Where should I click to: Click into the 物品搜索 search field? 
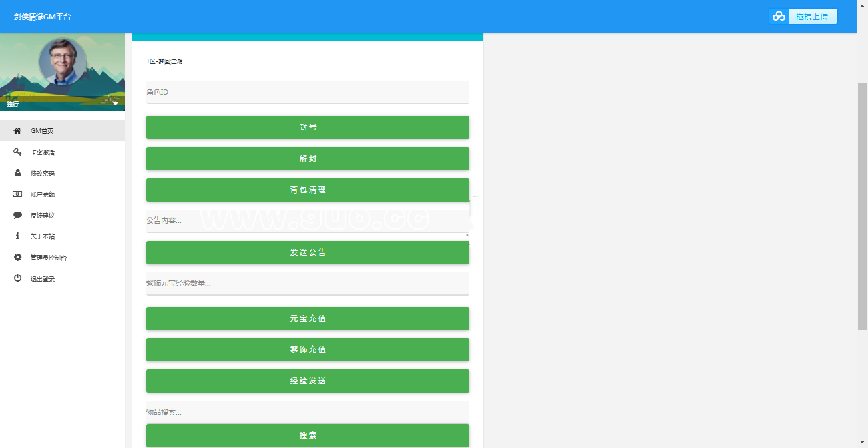[x=308, y=412]
